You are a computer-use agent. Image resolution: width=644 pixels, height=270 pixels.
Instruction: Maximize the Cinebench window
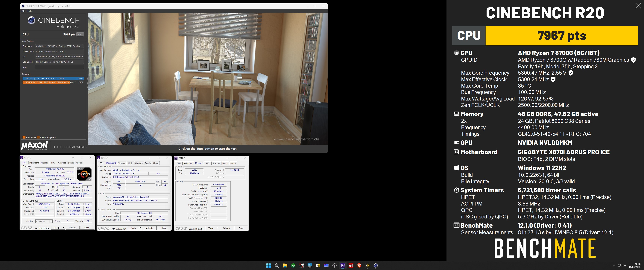[315, 6]
